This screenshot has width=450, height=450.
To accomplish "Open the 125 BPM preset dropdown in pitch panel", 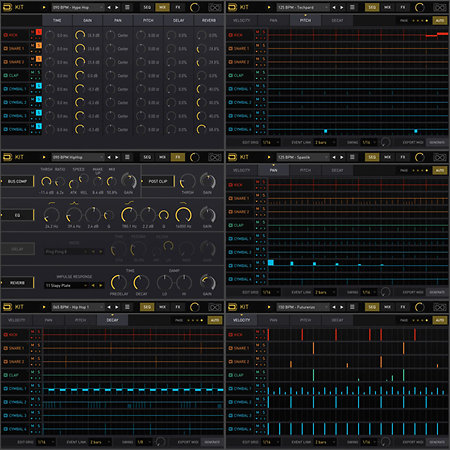I will [303, 7].
